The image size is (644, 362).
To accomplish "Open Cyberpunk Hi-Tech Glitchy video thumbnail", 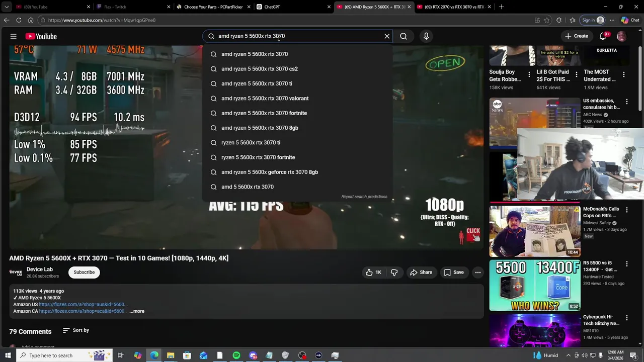I will [x=535, y=330].
